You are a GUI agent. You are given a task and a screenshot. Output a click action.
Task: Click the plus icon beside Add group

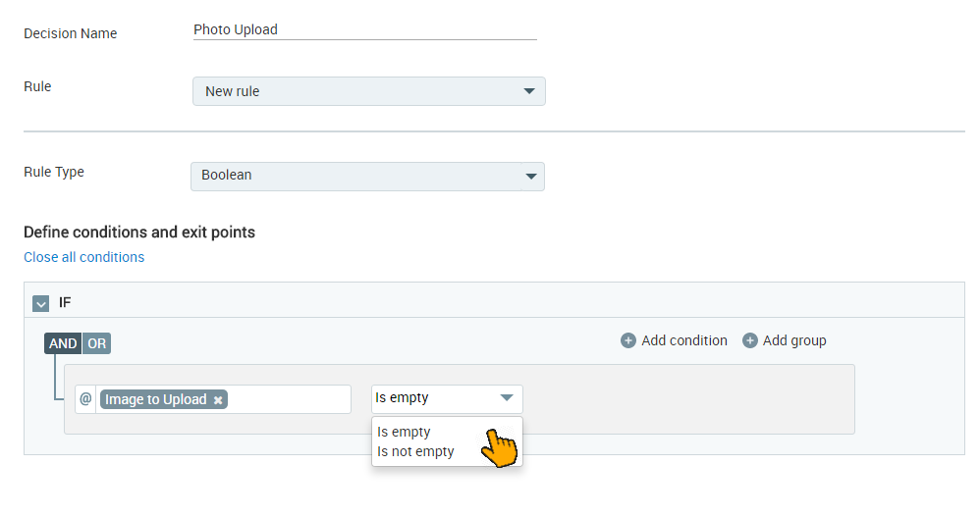[x=750, y=340]
